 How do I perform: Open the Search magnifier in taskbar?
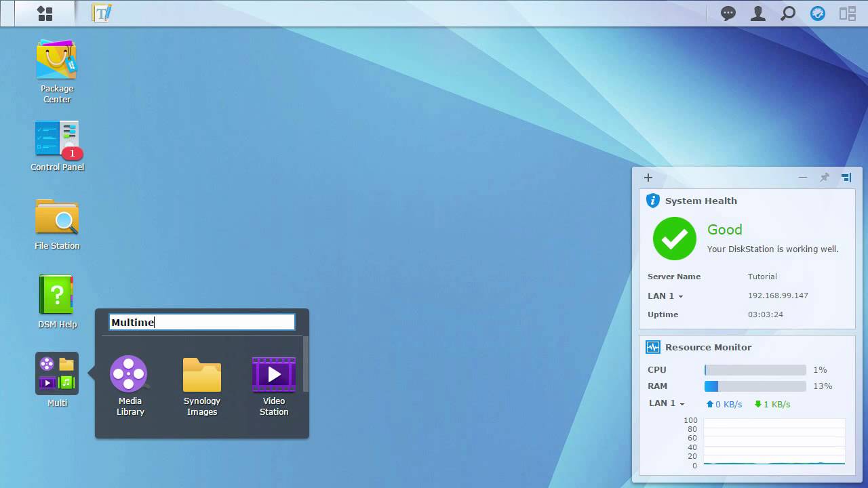788,14
